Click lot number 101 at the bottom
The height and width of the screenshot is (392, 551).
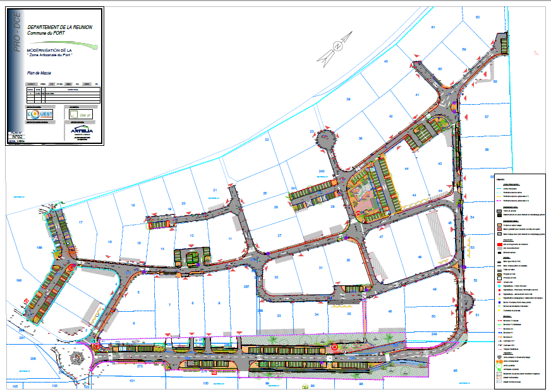(x=132, y=381)
